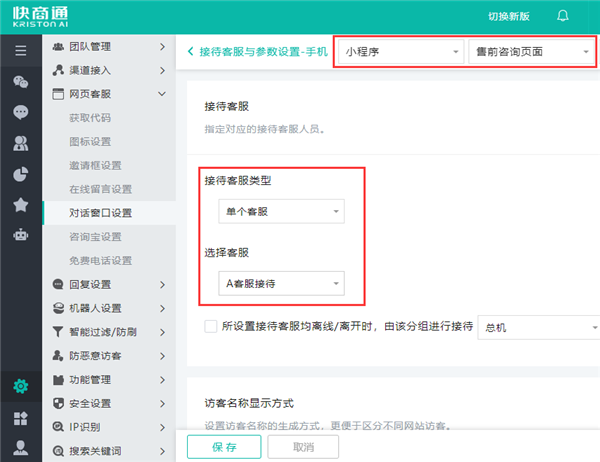Click the hamburger menu icon in sidebar
The height and width of the screenshot is (462, 600).
tap(20, 50)
